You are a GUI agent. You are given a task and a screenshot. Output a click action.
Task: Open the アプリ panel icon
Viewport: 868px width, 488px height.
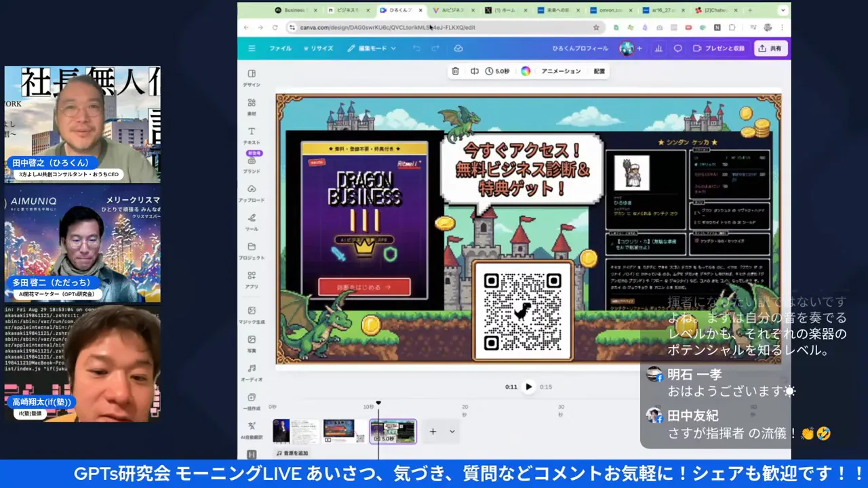[x=252, y=277]
